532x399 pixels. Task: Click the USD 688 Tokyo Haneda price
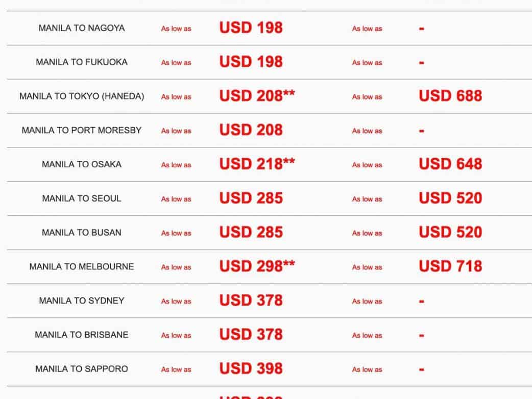pyautogui.click(x=450, y=96)
